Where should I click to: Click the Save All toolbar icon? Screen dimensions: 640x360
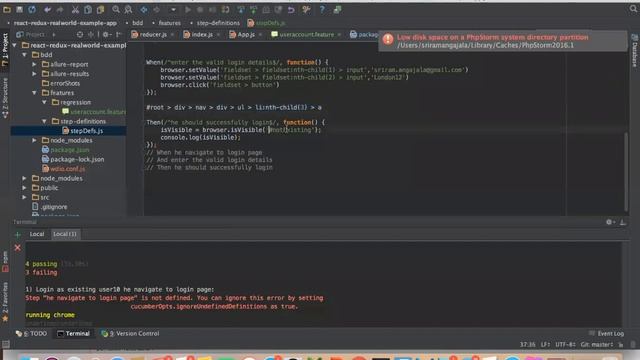(19, 9)
